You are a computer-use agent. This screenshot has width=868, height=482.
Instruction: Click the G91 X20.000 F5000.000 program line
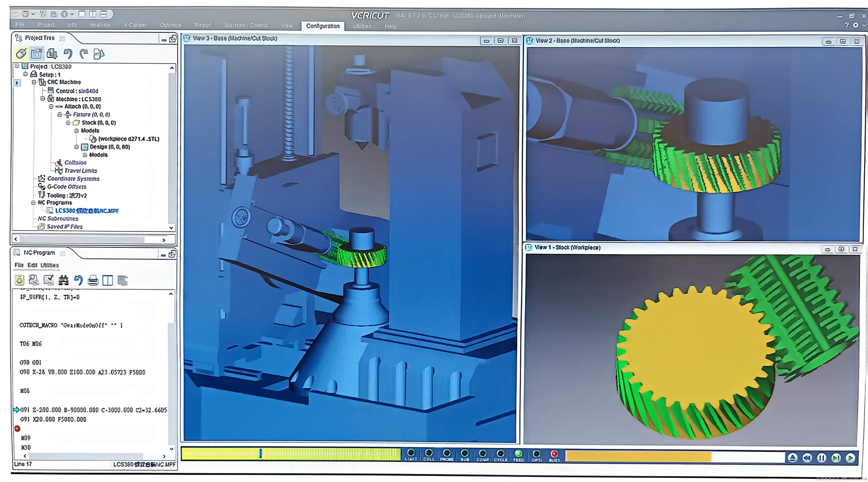(53, 419)
